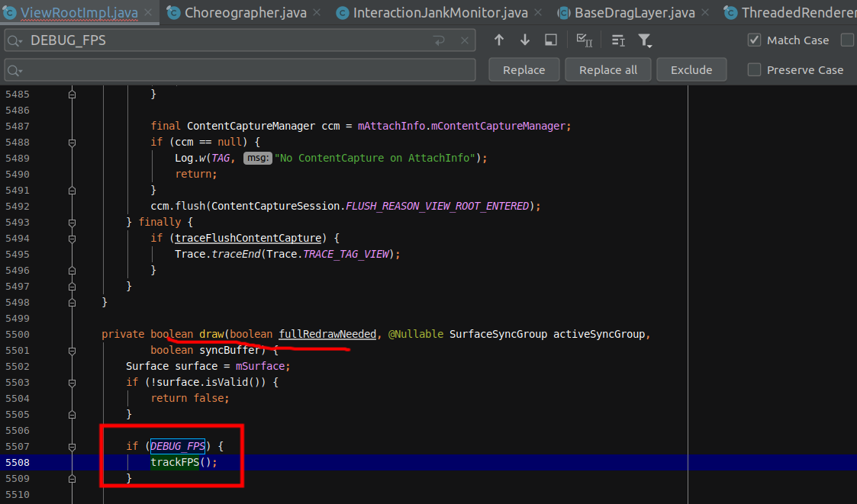The width and height of the screenshot is (857, 504).
Task: Switch to the Choreographer.java tab
Action: pos(246,12)
